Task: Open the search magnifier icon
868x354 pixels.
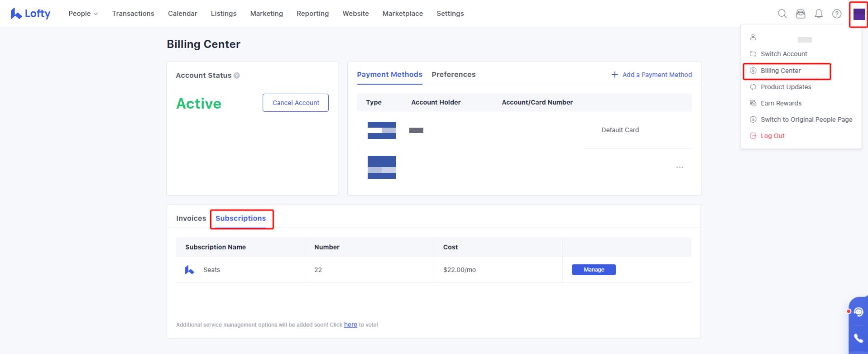Action: point(782,14)
